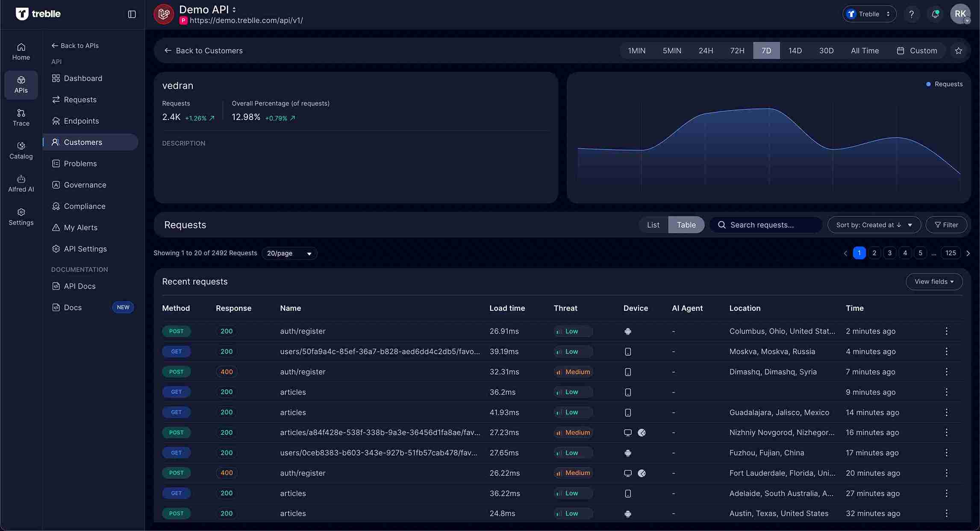Open the Trace section in the sidebar
The width and height of the screenshot is (980, 531).
pyautogui.click(x=21, y=117)
